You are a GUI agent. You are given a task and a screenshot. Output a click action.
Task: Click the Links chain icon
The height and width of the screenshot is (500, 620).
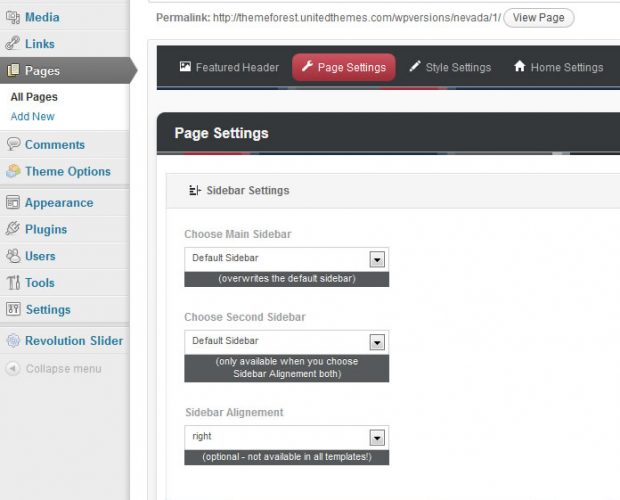pos(12,44)
